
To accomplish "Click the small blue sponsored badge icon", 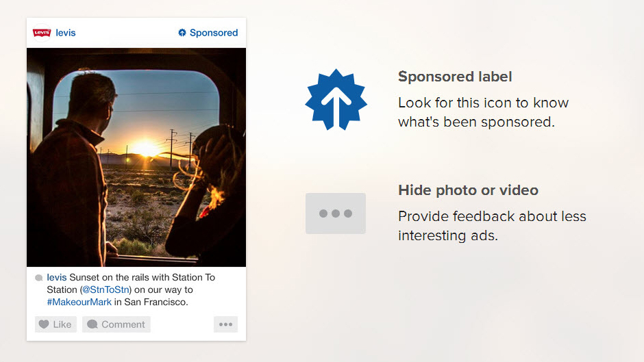I will [182, 33].
